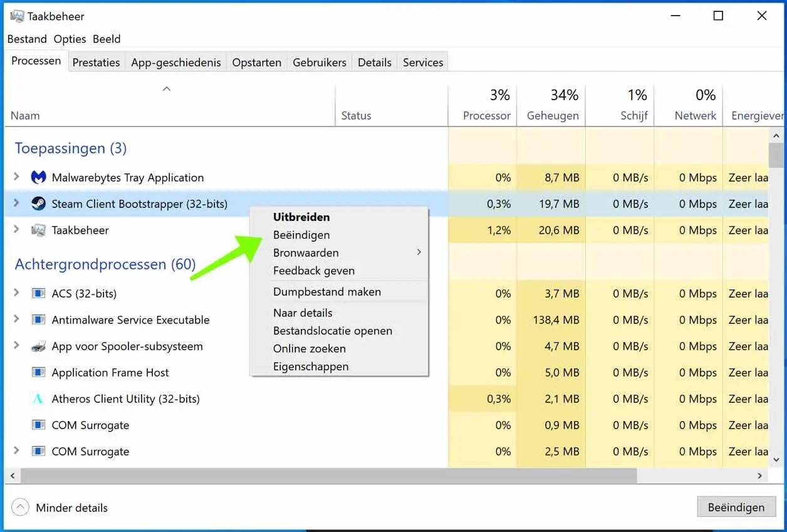Click the Steam Client Bootstrapper icon
The width and height of the screenshot is (787, 532).
38,204
